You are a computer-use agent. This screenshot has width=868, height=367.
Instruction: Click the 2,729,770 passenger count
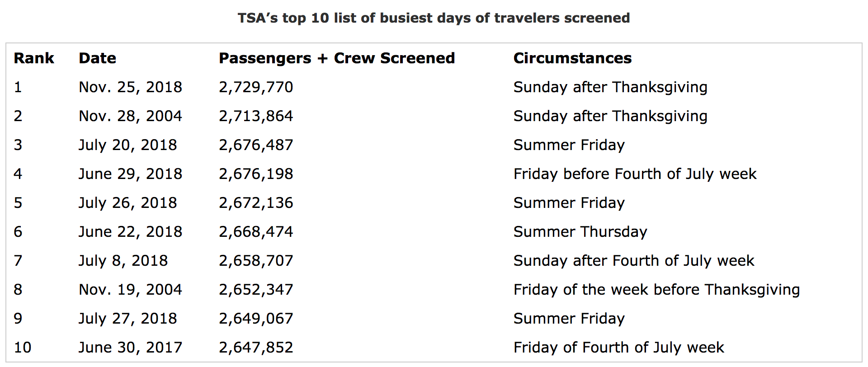pos(256,87)
